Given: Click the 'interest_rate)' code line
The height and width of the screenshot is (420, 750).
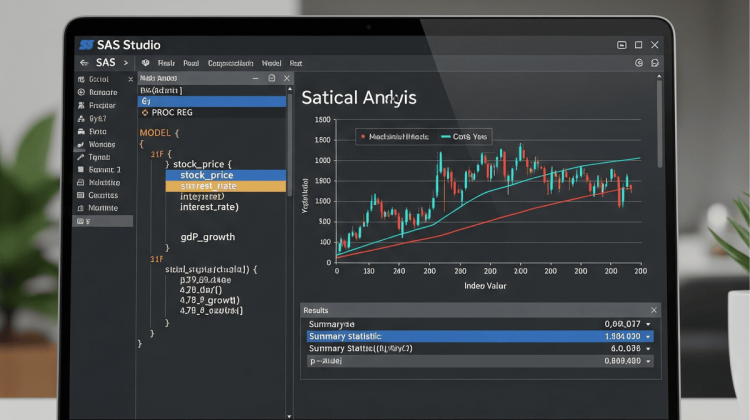Looking at the screenshot, I should pyautogui.click(x=209, y=207).
